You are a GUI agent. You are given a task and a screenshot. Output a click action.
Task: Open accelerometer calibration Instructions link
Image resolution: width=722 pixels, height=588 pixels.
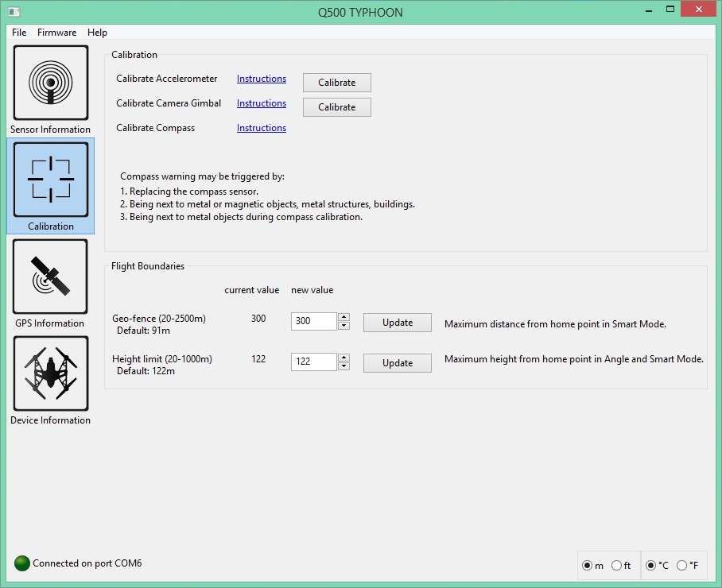tap(262, 79)
